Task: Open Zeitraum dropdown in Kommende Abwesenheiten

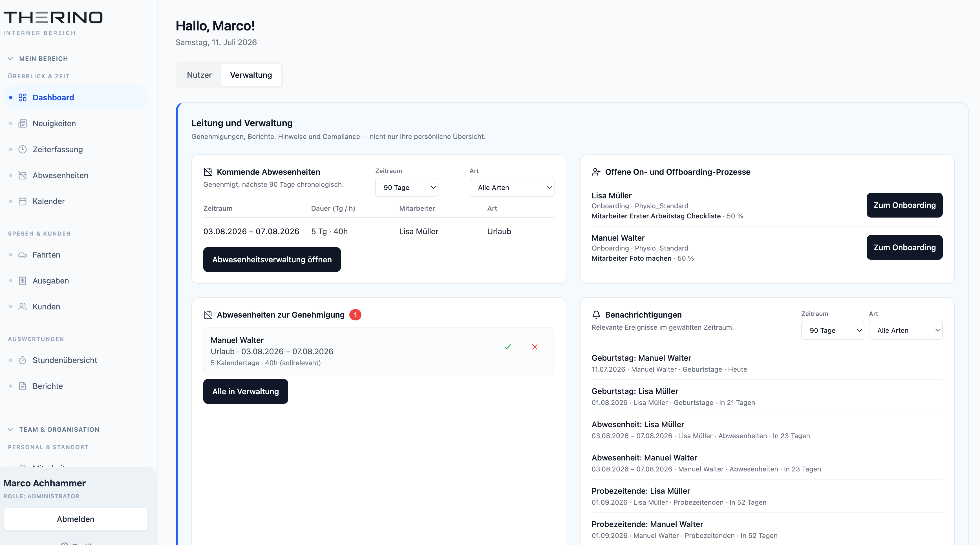Action: click(x=406, y=187)
